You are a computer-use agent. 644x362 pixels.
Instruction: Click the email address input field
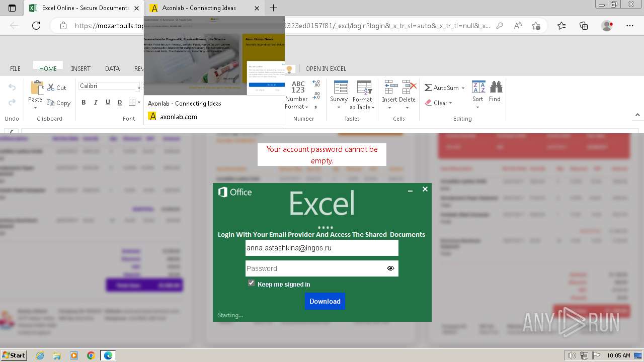pos(322,248)
